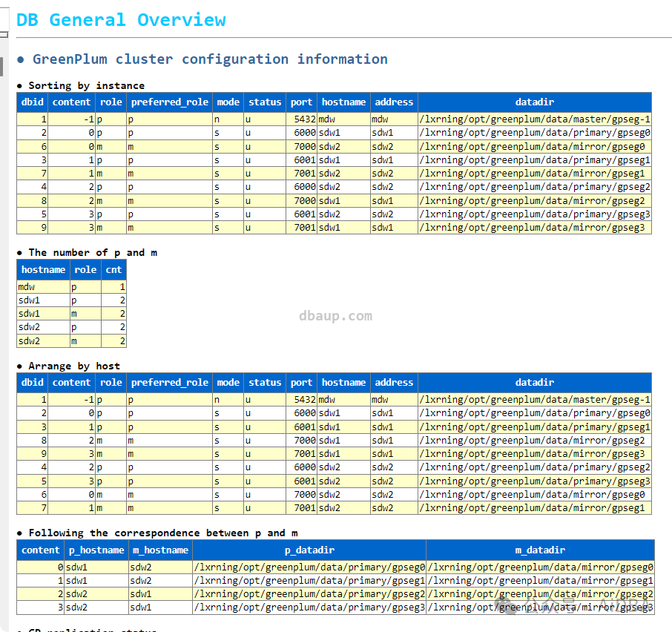672x632 pixels.
Task: Select the 'address' header in Arrange by host table
Action: (394, 382)
